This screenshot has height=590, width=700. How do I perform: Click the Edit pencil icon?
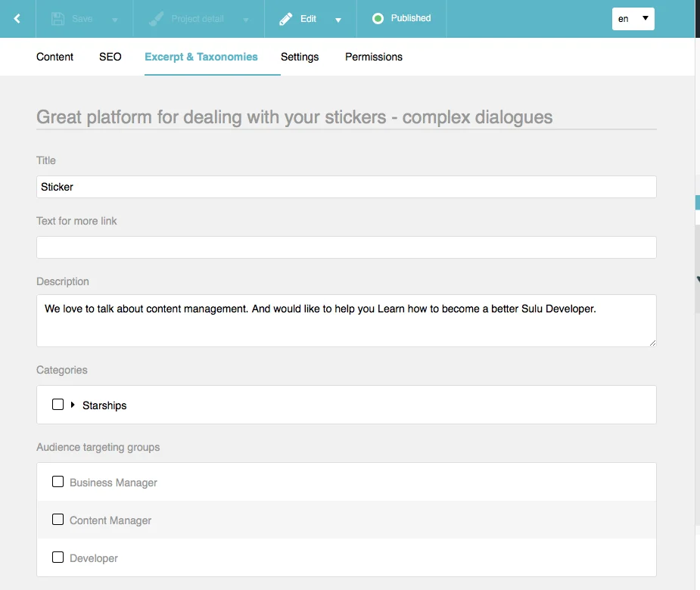point(286,18)
